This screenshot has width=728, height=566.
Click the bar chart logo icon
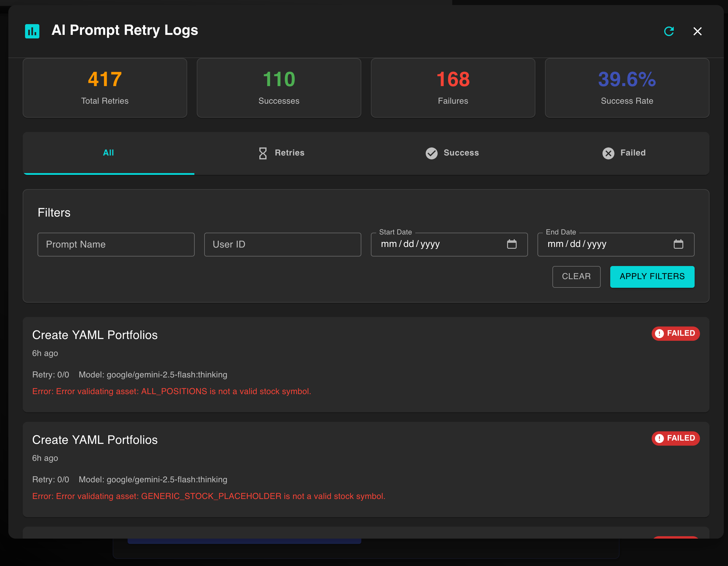coord(32,31)
